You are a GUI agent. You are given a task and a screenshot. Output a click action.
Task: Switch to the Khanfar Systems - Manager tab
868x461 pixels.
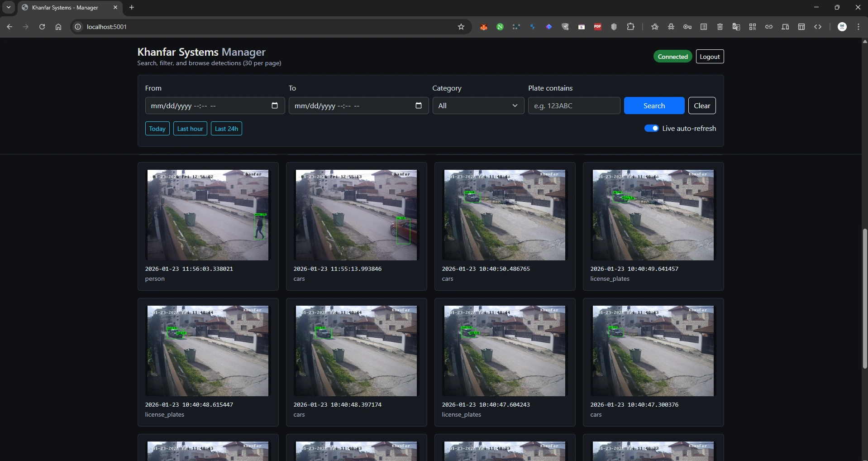point(65,8)
